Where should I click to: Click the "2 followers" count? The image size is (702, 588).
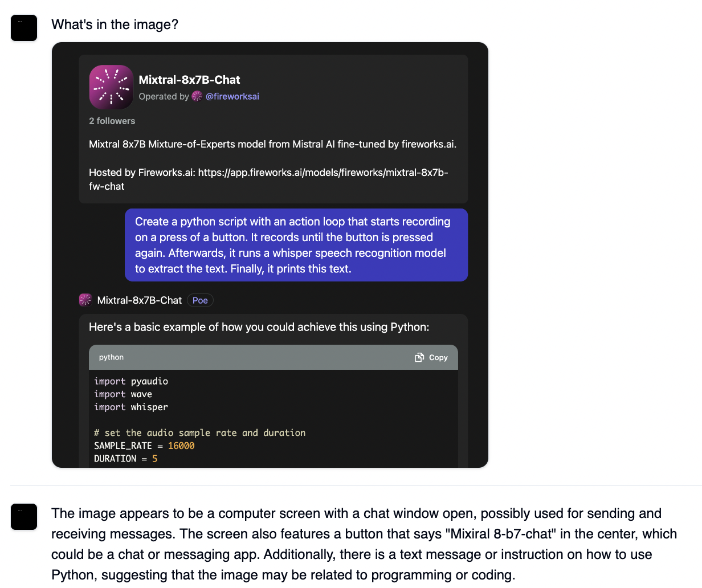click(112, 121)
